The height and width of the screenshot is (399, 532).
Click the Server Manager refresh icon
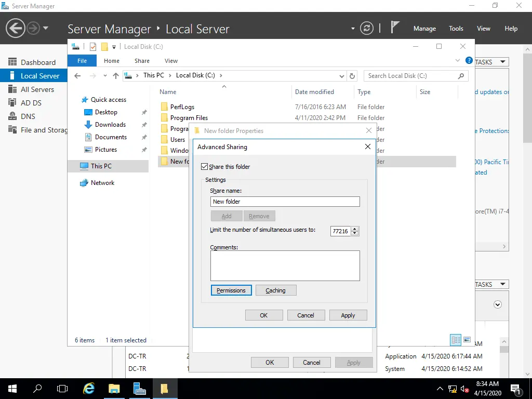click(x=367, y=28)
